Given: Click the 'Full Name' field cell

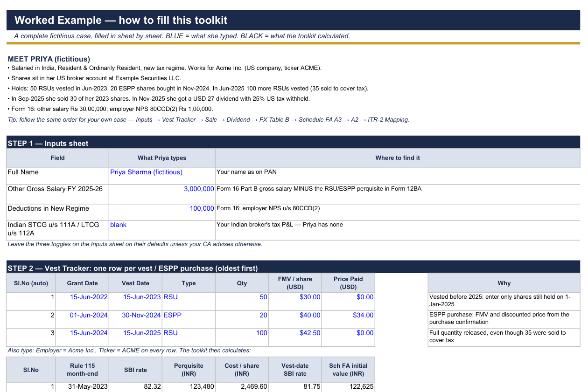Looking at the screenshot, I should tap(58, 176).
